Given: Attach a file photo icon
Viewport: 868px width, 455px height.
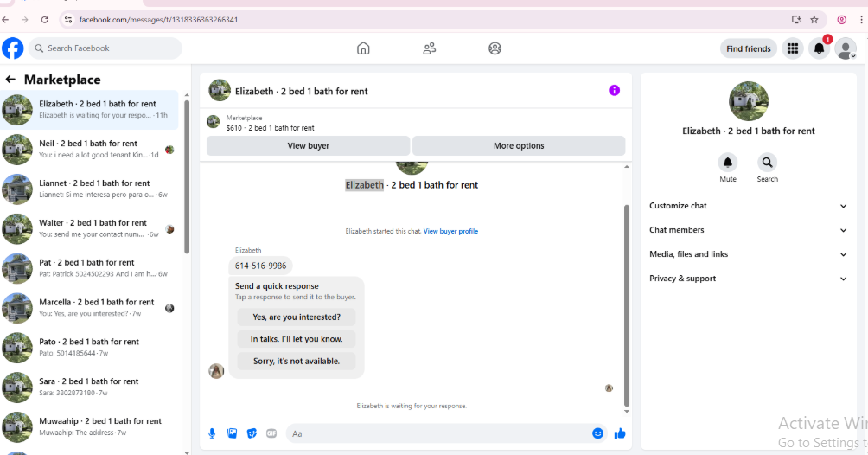Looking at the screenshot, I should pos(232,433).
